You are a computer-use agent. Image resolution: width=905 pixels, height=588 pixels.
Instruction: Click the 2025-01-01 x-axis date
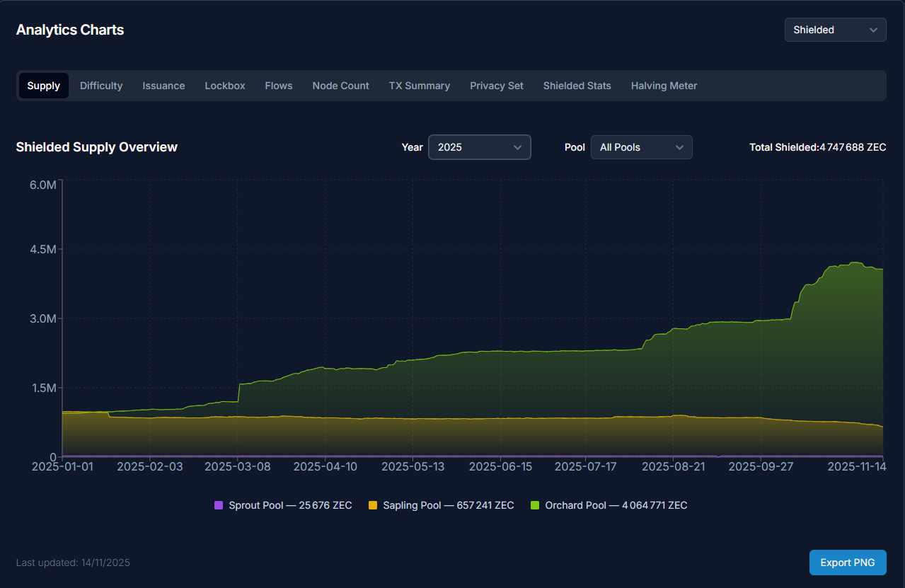pos(62,466)
